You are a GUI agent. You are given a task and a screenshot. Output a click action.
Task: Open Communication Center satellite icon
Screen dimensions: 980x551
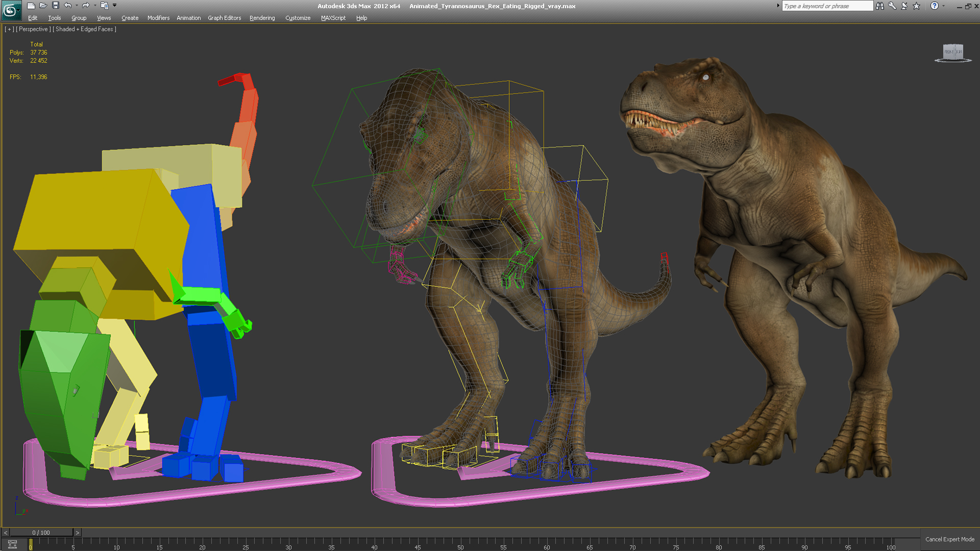pos(904,6)
